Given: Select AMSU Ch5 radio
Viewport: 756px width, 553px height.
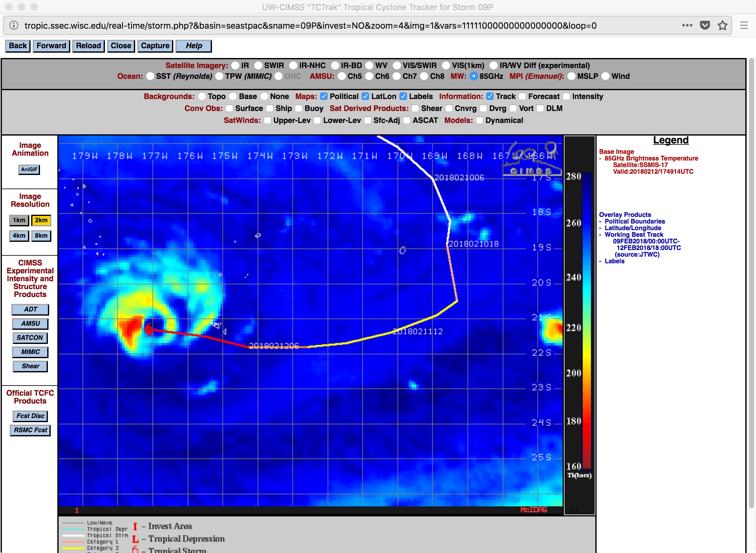Looking at the screenshot, I should (x=342, y=76).
